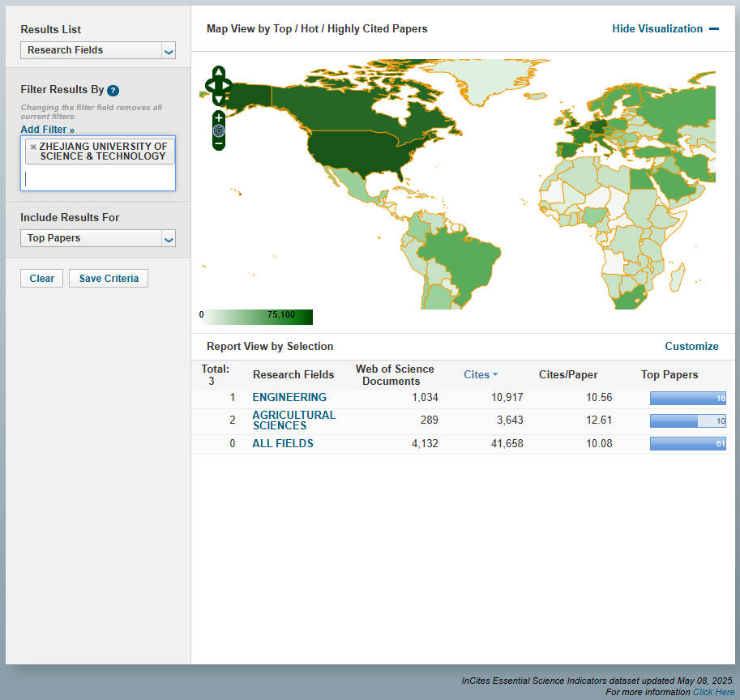Pan the map left with arrow
The image size is (740, 700).
pyautogui.click(x=209, y=86)
